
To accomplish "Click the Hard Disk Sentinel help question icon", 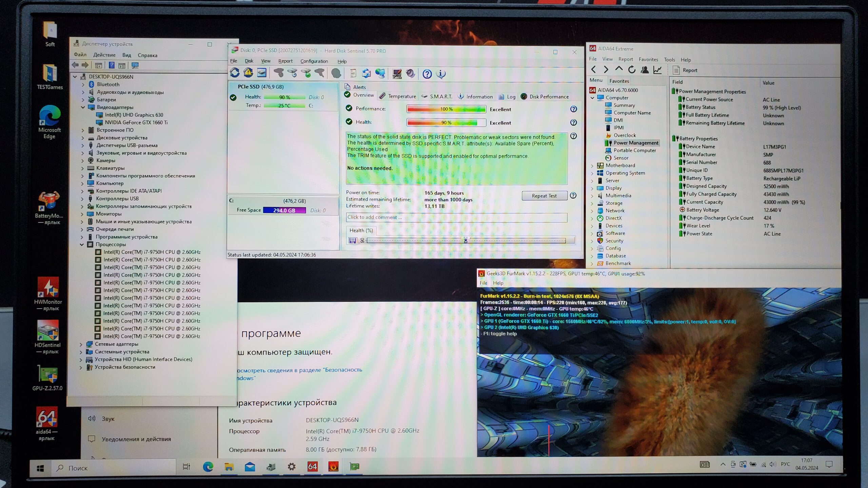I will (x=427, y=74).
